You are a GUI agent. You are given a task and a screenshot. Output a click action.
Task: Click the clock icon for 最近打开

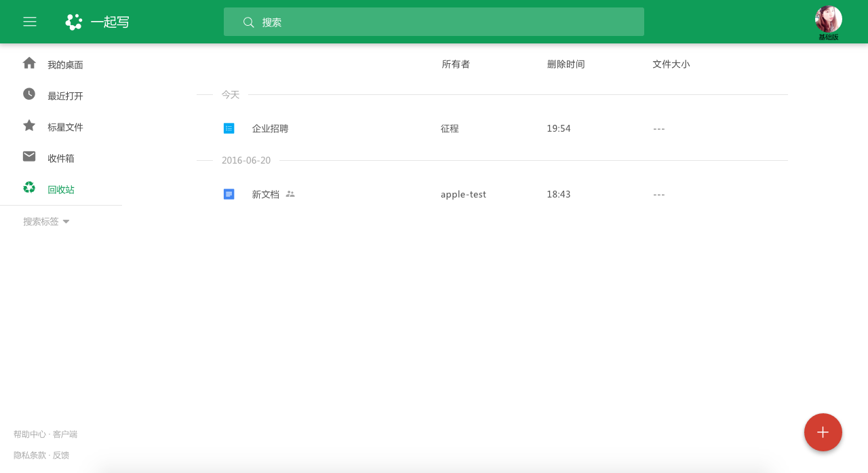[29, 94]
